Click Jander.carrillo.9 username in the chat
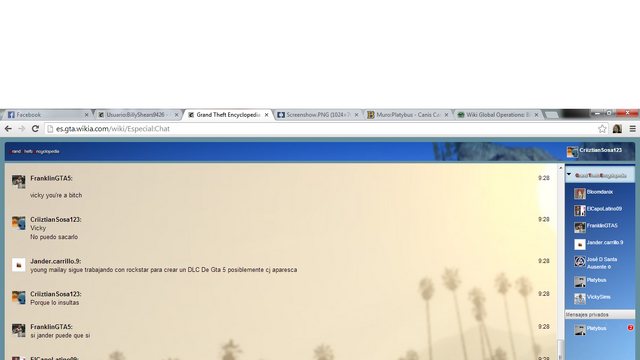The height and width of the screenshot is (360, 640). [x=56, y=261]
